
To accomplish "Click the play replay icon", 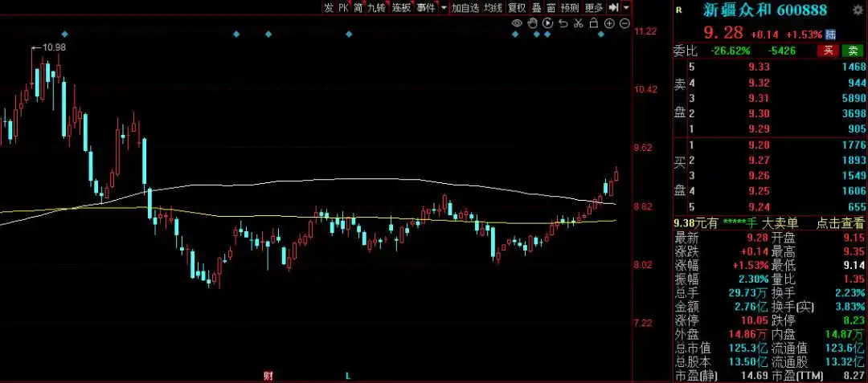I will 548,24.
